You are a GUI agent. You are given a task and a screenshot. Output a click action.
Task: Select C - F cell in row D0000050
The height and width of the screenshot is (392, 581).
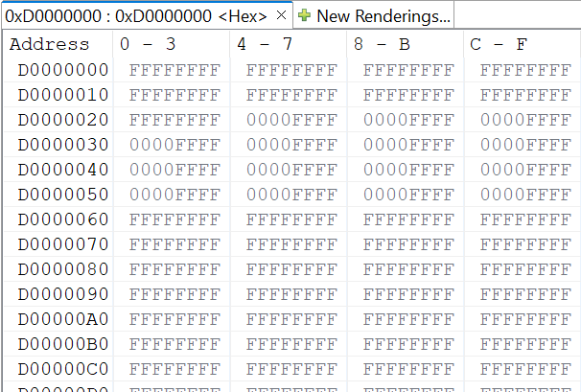coord(525,195)
